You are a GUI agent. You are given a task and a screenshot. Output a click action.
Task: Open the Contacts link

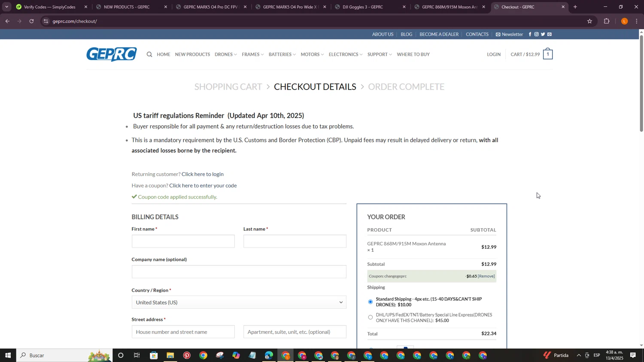(477, 34)
